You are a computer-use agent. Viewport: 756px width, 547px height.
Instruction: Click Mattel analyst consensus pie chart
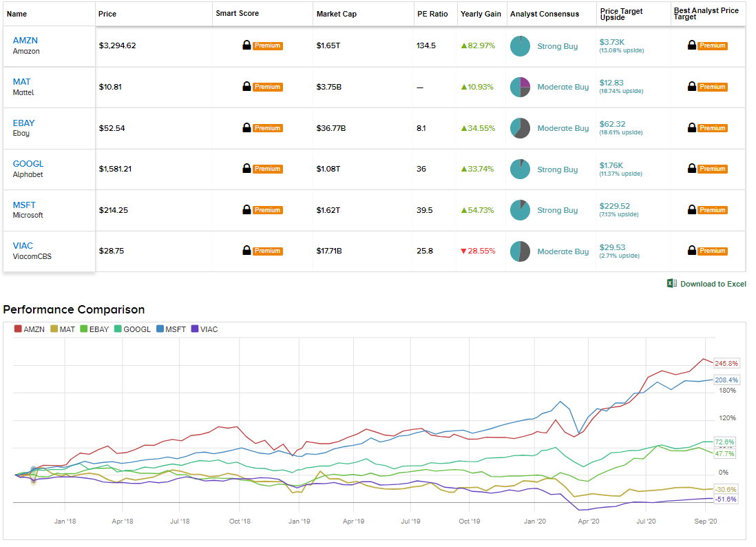pos(521,87)
